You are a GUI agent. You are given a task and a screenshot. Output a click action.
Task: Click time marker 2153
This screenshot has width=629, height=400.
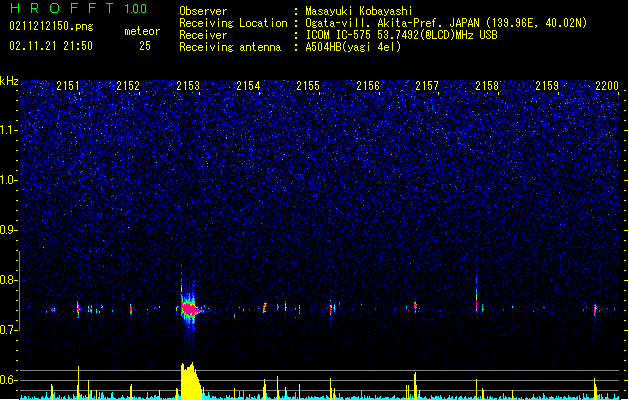click(188, 85)
